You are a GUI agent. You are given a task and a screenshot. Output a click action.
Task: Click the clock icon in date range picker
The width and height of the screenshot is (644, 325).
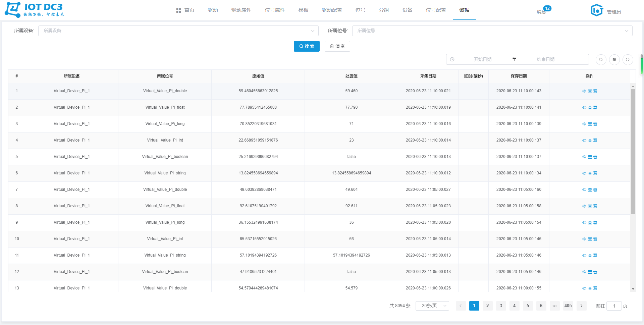[452, 59]
